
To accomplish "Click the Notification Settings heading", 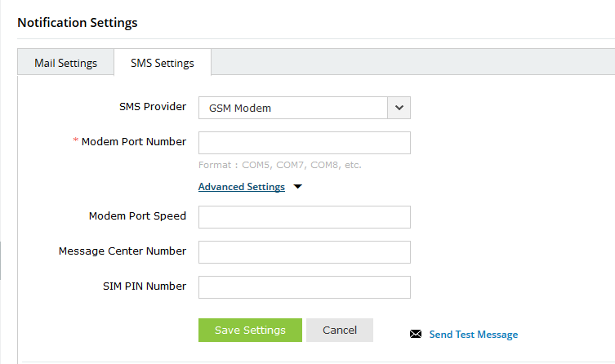I will (78, 22).
